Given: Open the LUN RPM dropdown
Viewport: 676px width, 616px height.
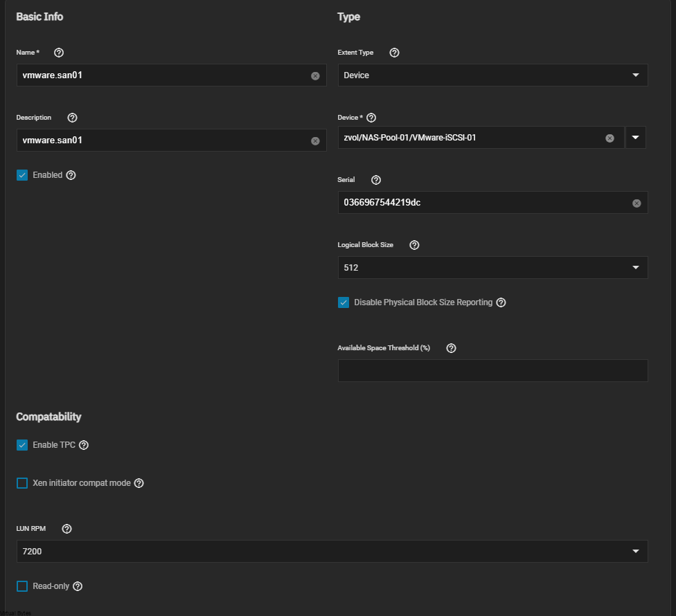Looking at the screenshot, I should pyautogui.click(x=332, y=552).
